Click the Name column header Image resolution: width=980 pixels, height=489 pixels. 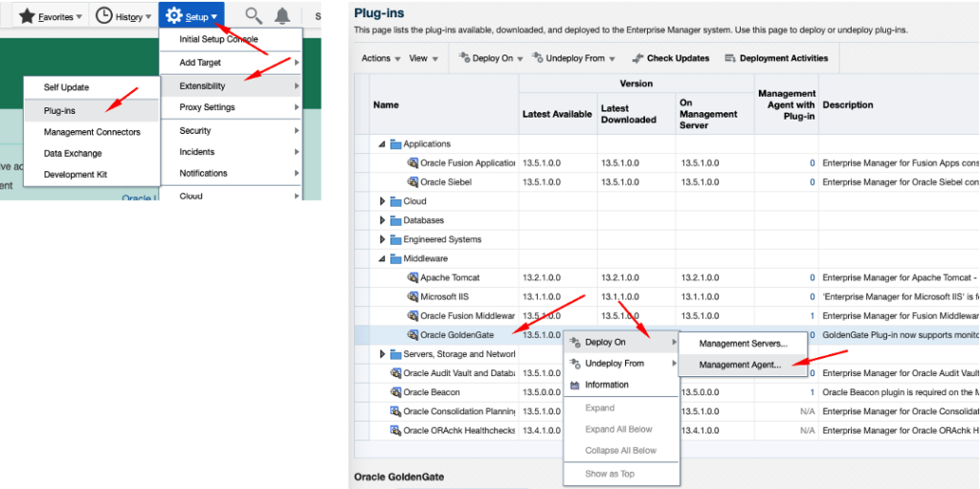pyautogui.click(x=444, y=105)
